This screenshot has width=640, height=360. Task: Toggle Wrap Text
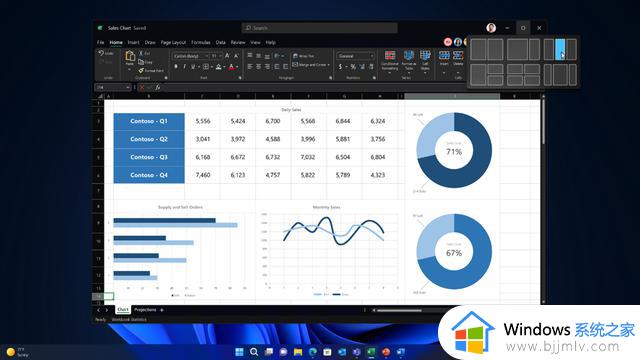point(303,56)
